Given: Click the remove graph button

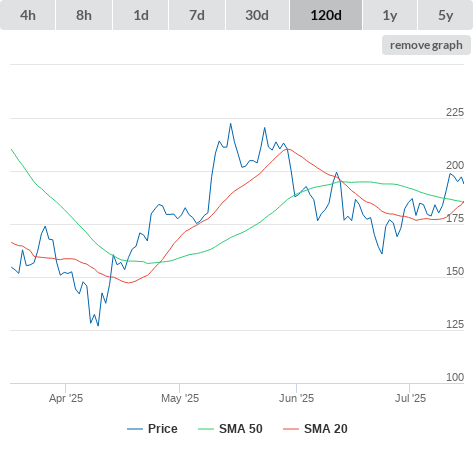Looking at the screenshot, I should click(x=426, y=45).
